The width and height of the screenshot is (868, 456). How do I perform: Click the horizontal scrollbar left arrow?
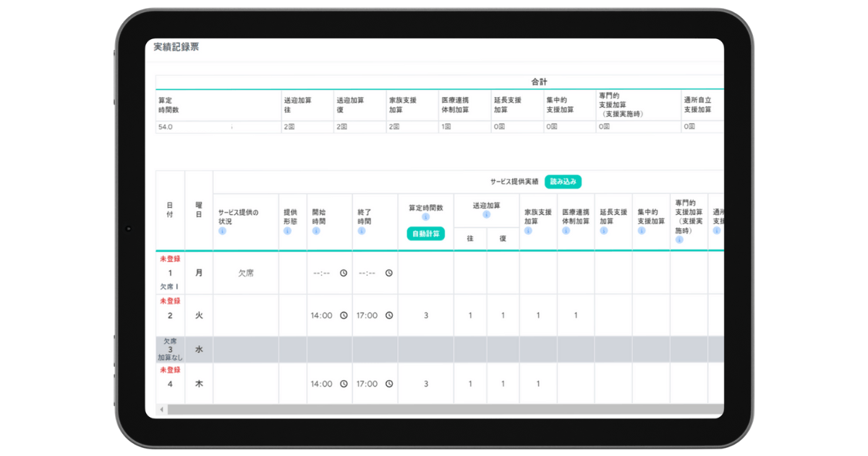pyautogui.click(x=161, y=410)
